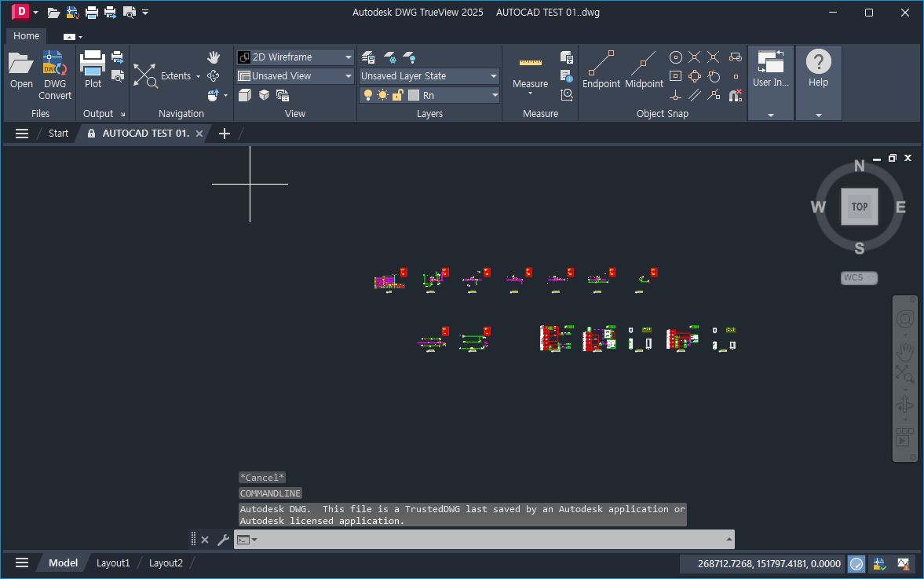Click Quick Access batch plot icon
Viewport: 924px width, 579px height.
[110, 13]
